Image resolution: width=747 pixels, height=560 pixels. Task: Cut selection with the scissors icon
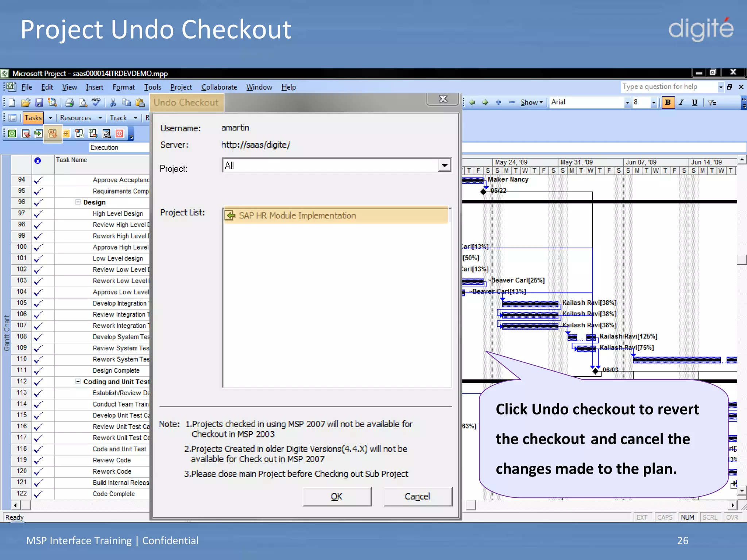(x=113, y=102)
